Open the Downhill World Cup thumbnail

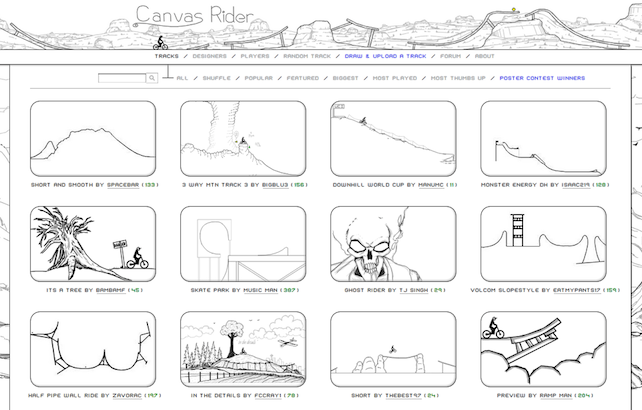click(393, 138)
